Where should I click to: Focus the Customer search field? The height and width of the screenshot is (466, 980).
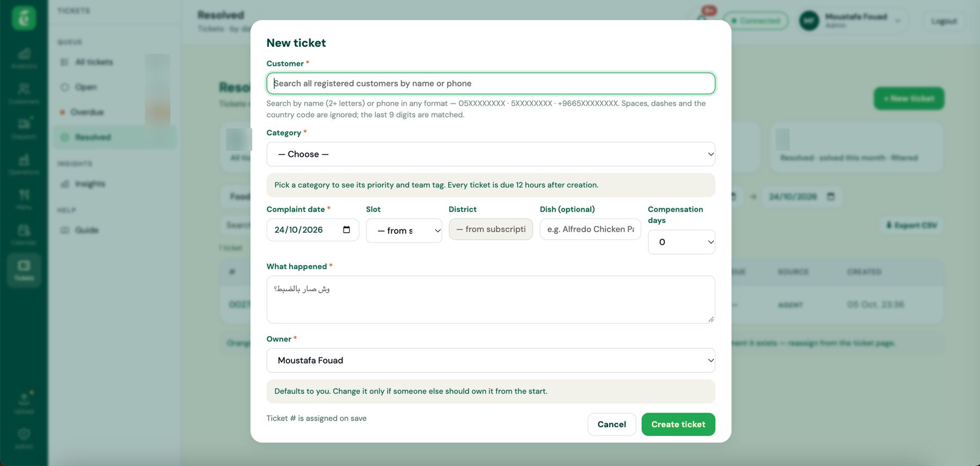(x=491, y=83)
